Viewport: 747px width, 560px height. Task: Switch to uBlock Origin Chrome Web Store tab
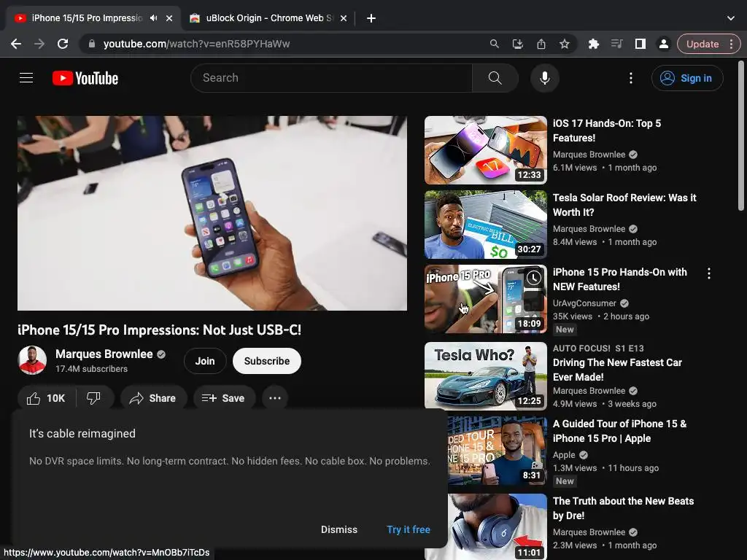268,18
